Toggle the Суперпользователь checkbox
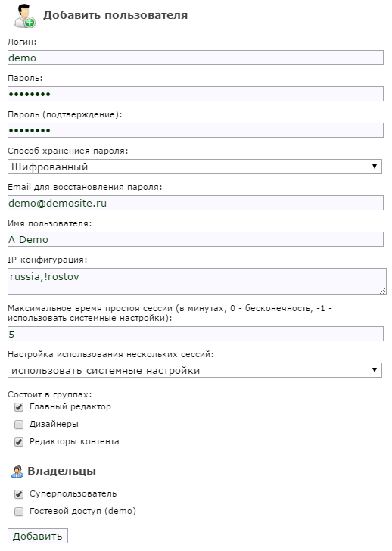Image resolution: width=392 pixels, height=551 pixels. click(19, 494)
